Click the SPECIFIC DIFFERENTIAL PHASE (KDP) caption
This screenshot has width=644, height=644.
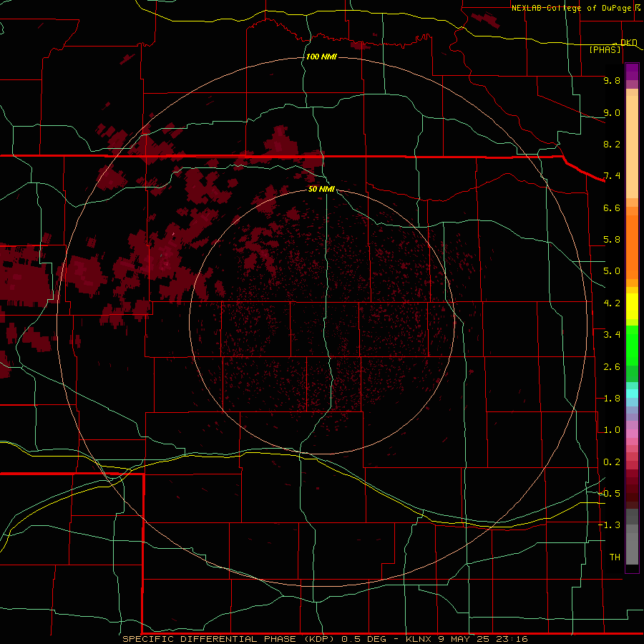[x=229, y=639]
